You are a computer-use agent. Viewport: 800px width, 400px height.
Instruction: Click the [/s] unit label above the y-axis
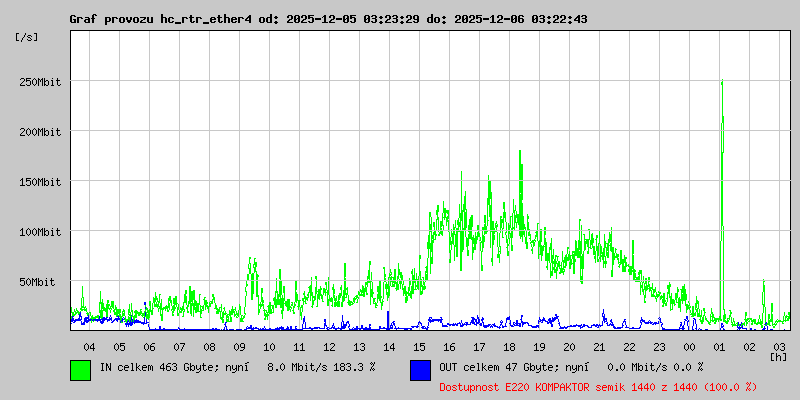(27, 37)
